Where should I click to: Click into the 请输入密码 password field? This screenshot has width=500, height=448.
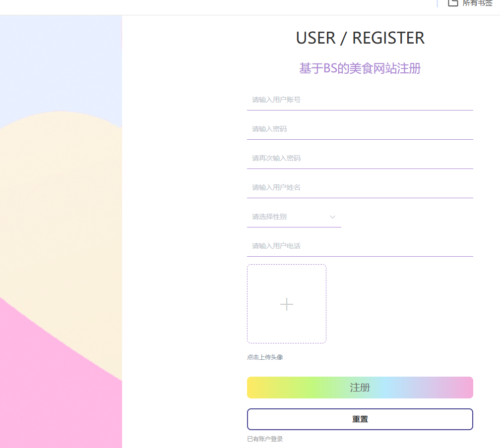coord(360,129)
